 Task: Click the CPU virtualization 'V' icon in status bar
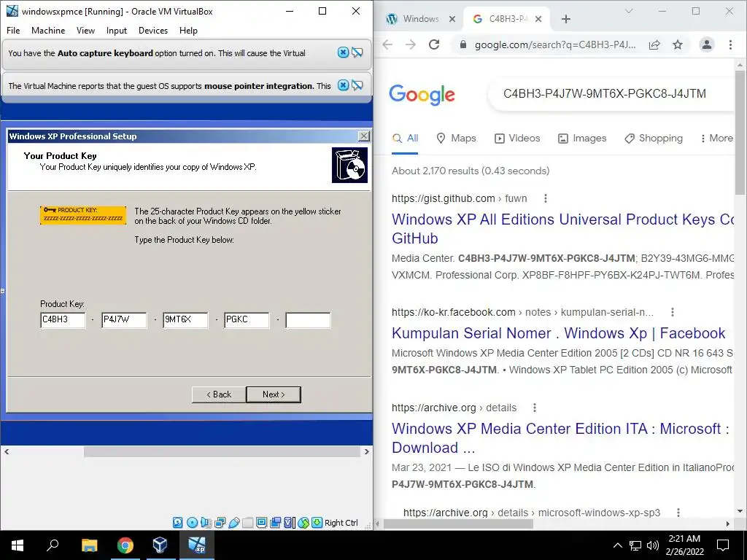(289, 523)
